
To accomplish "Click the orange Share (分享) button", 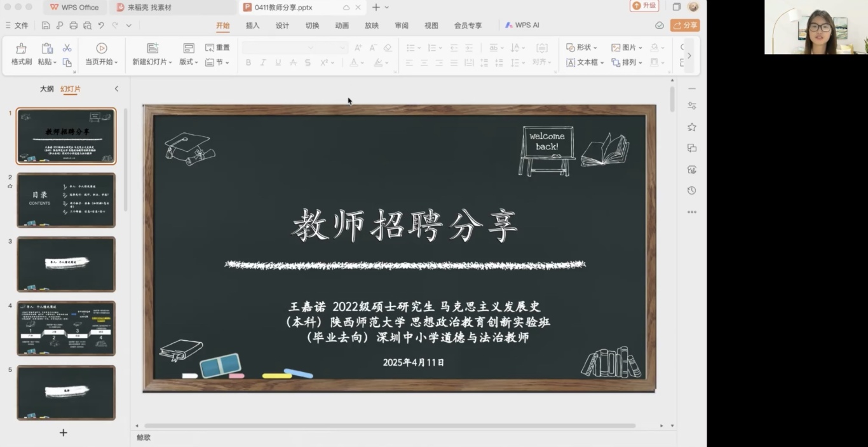I will (x=685, y=25).
